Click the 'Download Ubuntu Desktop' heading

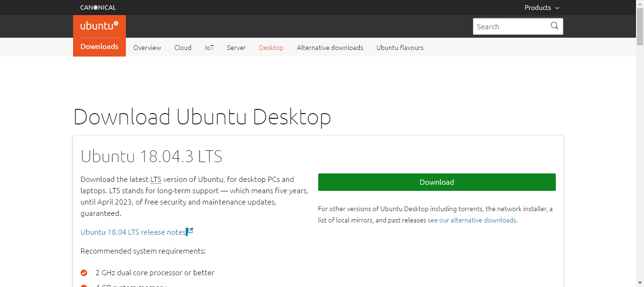coord(202,117)
